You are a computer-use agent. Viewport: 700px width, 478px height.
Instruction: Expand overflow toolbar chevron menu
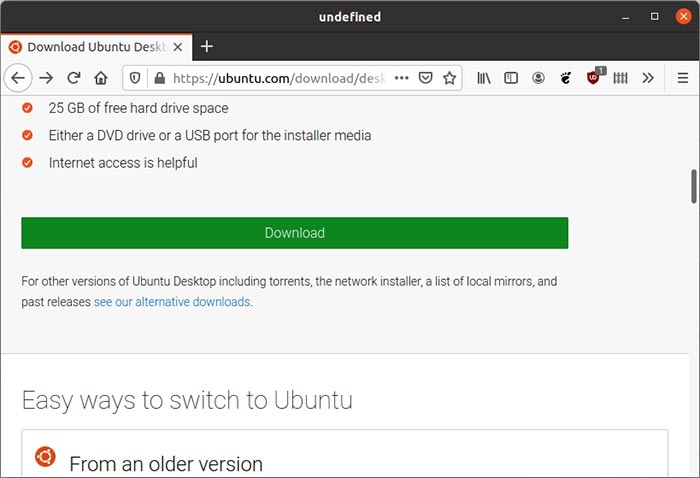pyautogui.click(x=648, y=78)
